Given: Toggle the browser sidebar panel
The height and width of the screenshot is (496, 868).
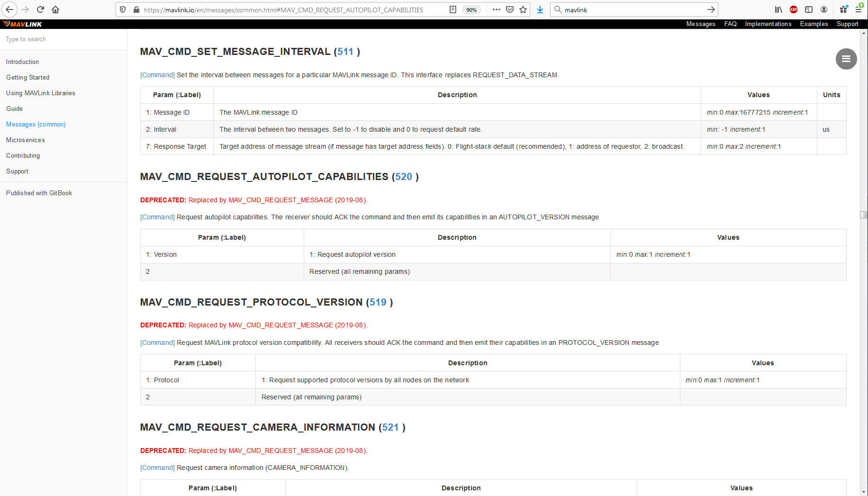Looking at the screenshot, I should click(809, 9).
